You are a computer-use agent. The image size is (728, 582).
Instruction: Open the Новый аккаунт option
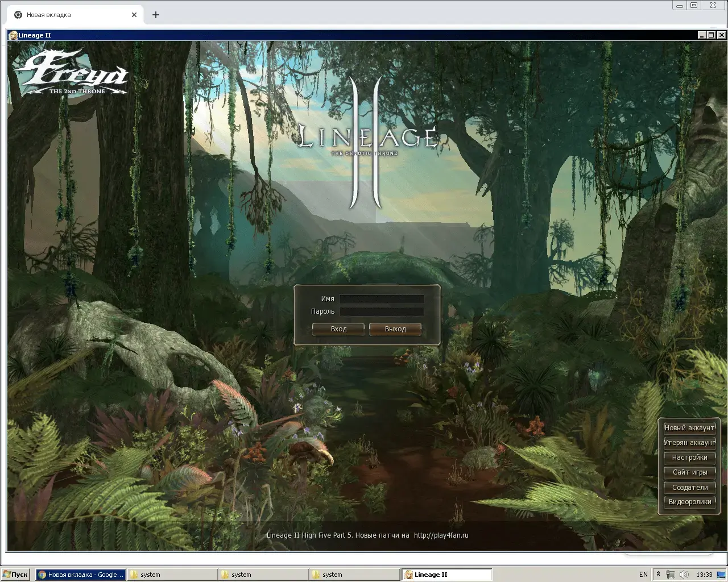689,428
